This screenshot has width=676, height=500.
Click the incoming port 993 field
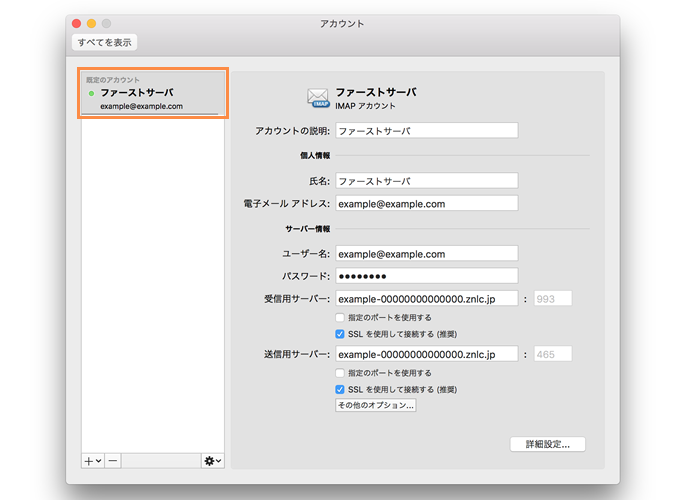553,299
